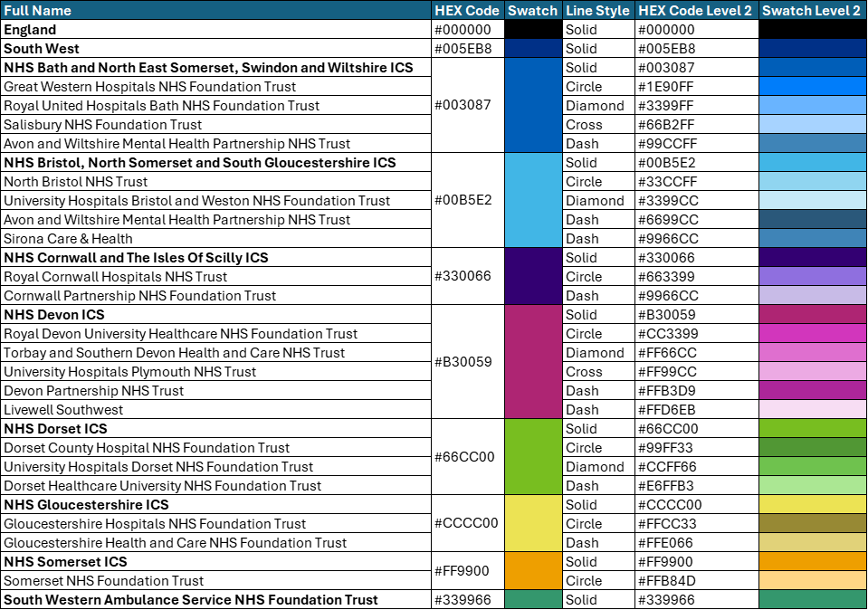Click the NHS Gloucestershire ICS cell
868x610 pixels.
pyautogui.click(x=216, y=505)
